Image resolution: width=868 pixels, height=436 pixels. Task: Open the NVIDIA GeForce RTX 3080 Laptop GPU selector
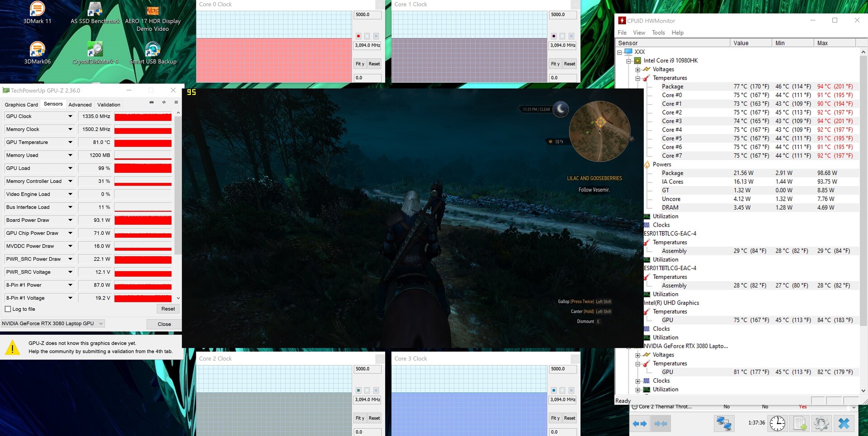point(53,323)
